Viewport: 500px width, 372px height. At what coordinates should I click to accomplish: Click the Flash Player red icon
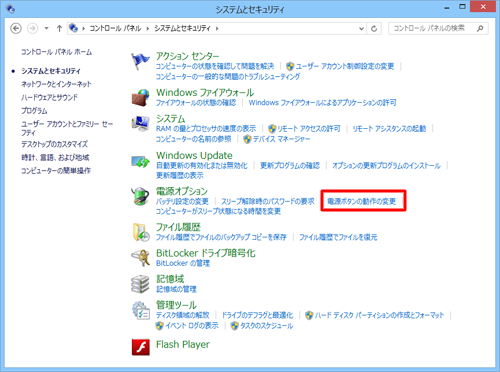click(x=140, y=347)
